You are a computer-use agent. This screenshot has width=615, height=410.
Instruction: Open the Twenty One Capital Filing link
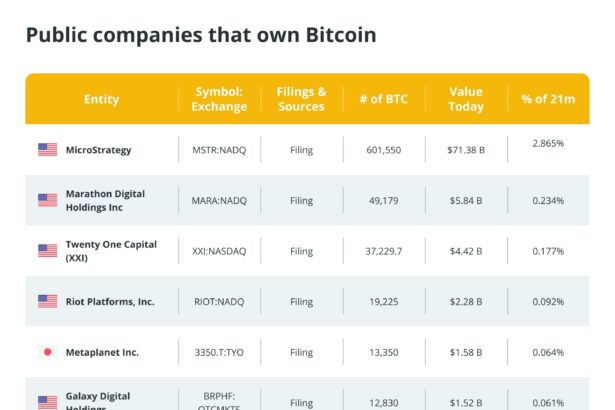coord(301,250)
